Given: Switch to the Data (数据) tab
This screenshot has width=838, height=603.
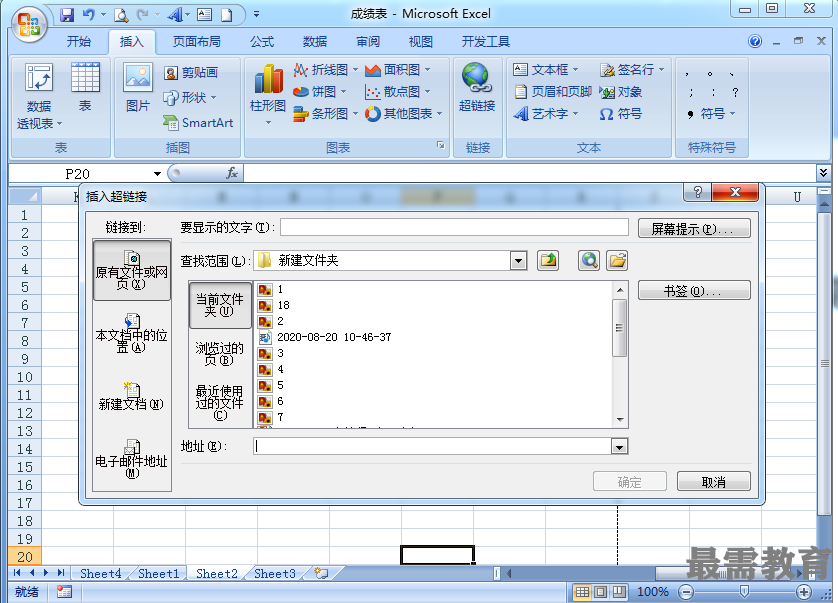Looking at the screenshot, I should pyautogui.click(x=315, y=42).
